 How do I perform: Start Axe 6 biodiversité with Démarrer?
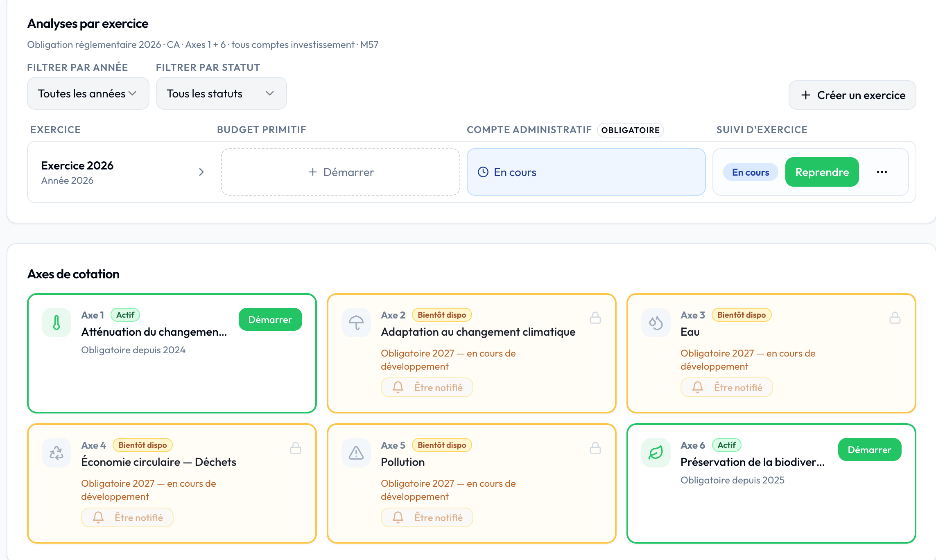click(x=869, y=449)
